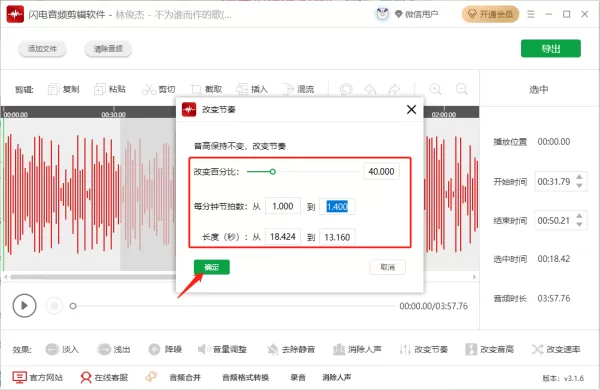Choose the 截取 (crop) tool
This screenshot has height=390, width=600.
(206, 89)
